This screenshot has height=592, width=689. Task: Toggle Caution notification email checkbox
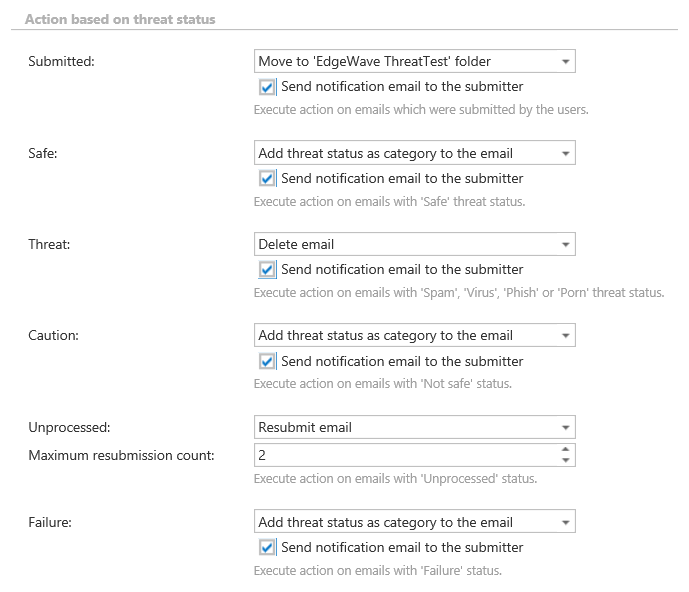[x=267, y=361]
